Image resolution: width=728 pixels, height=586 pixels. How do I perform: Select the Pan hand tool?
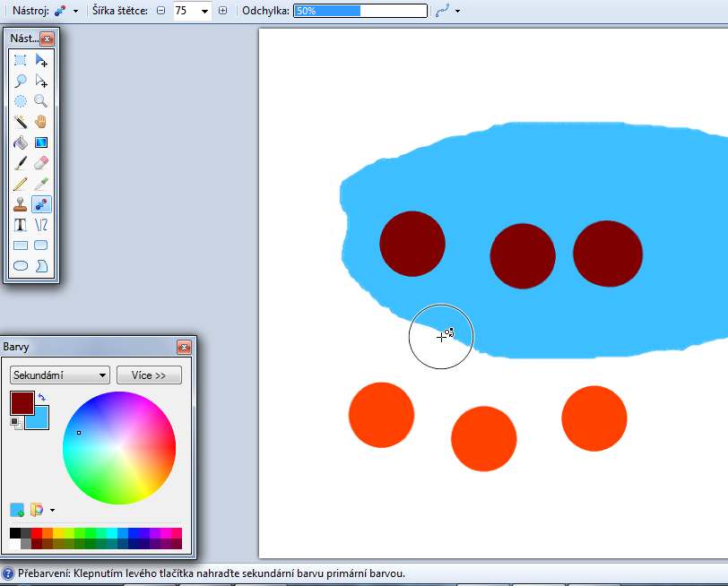tap(41, 122)
